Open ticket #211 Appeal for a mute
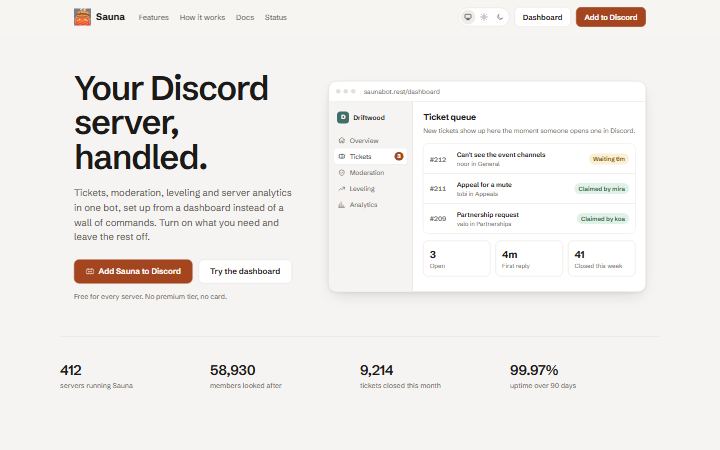The image size is (720, 450). [529, 189]
